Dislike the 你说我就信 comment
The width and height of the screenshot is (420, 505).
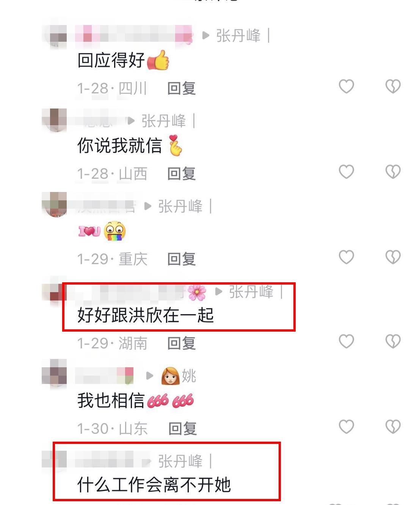pyautogui.click(x=393, y=172)
